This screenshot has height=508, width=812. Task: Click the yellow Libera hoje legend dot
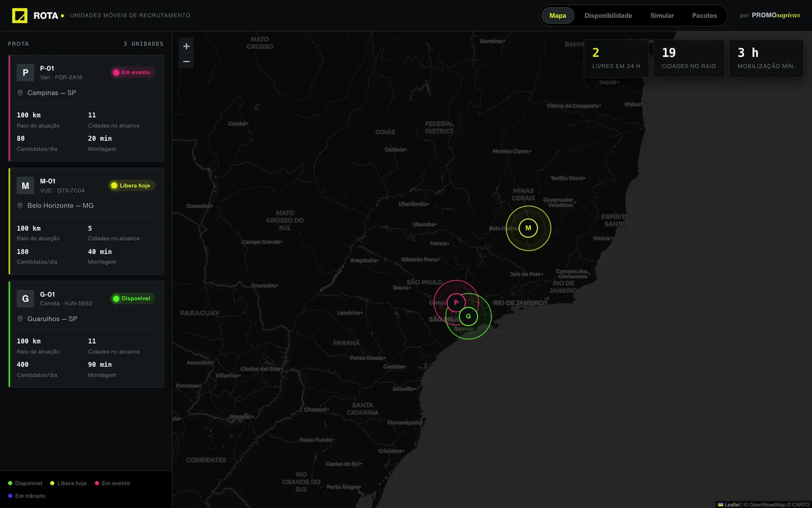(52, 483)
